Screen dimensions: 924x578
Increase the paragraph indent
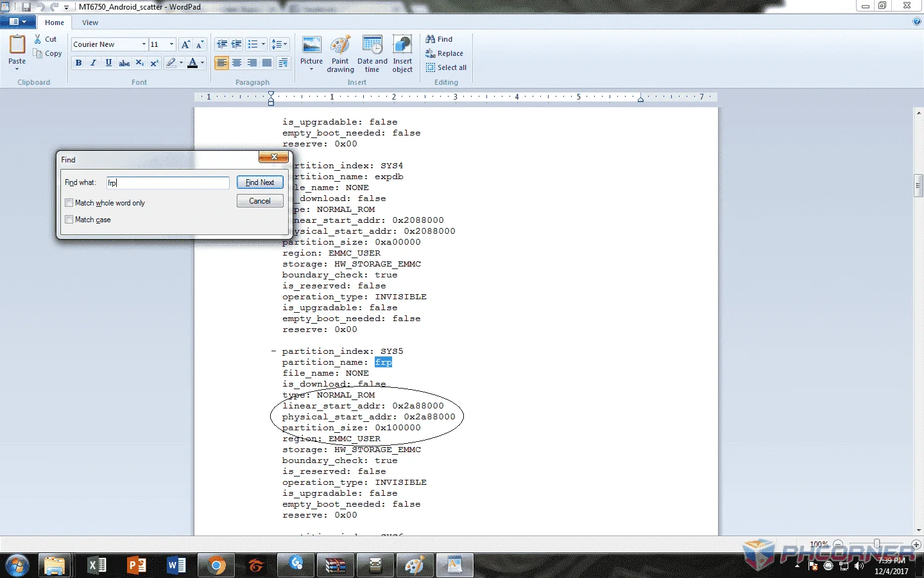pyautogui.click(x=237, y=44)
